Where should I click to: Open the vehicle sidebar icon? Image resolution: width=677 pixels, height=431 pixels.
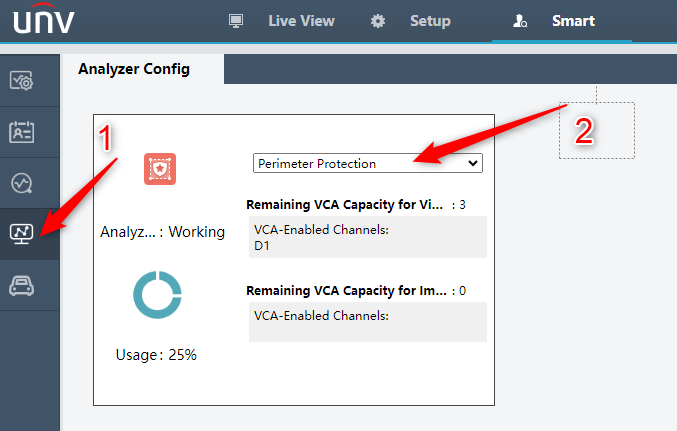tap(22, 285)
